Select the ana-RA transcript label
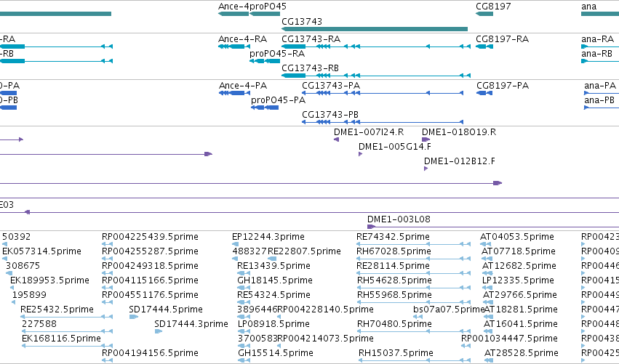The width and height of the screenshot is (619, 364). click(x=597, y=39)
